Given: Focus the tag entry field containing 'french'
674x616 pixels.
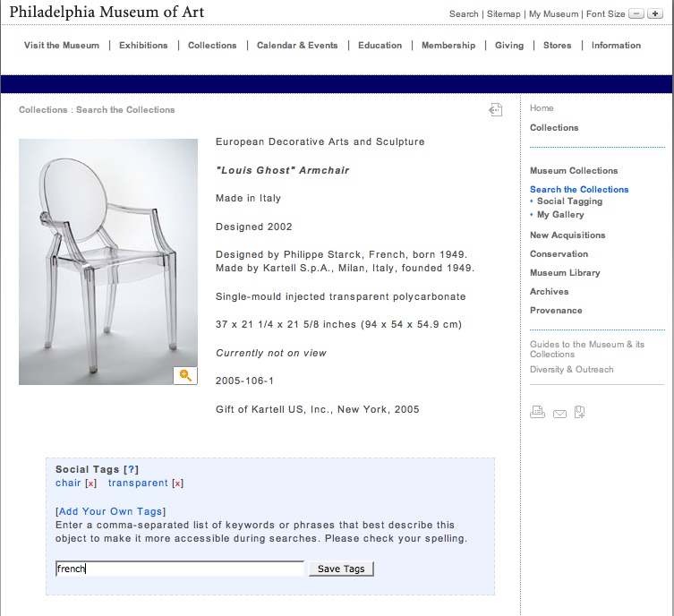Looking at the screenshot, I should pyautogui.click(x=180, y=569).
